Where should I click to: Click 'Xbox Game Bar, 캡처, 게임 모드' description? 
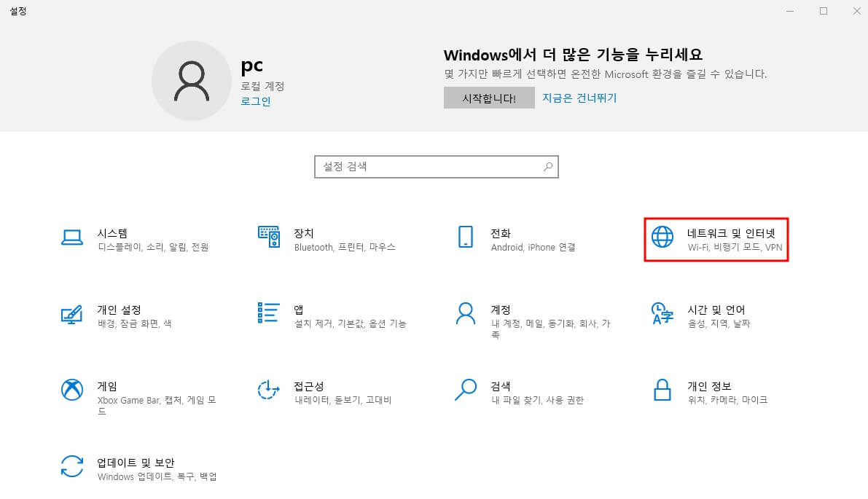pyautogui.click(x=157, y=406)
